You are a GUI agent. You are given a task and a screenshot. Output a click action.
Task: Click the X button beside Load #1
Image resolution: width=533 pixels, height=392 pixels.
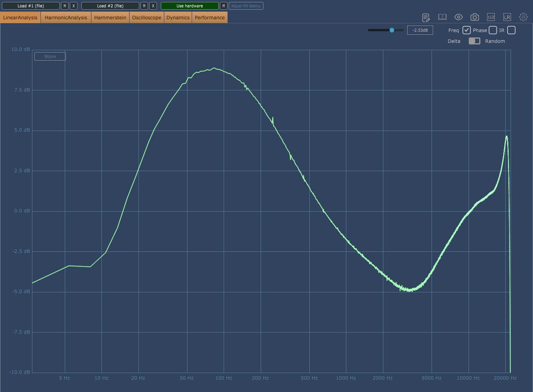pyautogui.click(x=74, y=6)
